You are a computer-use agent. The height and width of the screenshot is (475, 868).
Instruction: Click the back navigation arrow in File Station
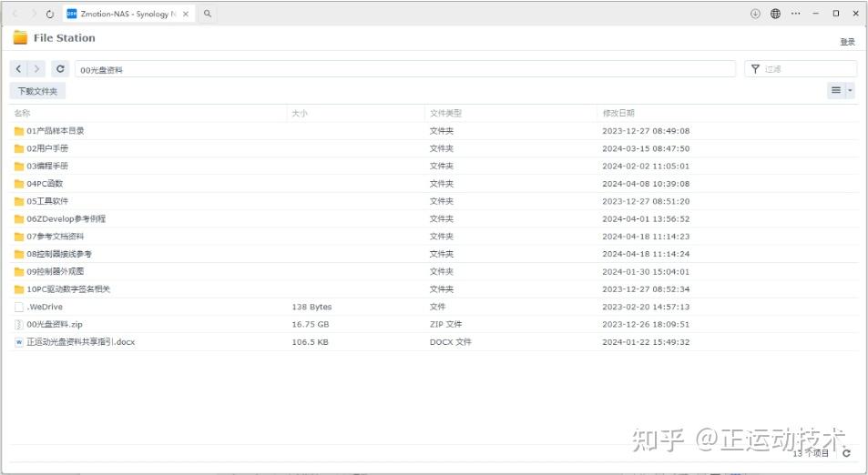point(18,69)
